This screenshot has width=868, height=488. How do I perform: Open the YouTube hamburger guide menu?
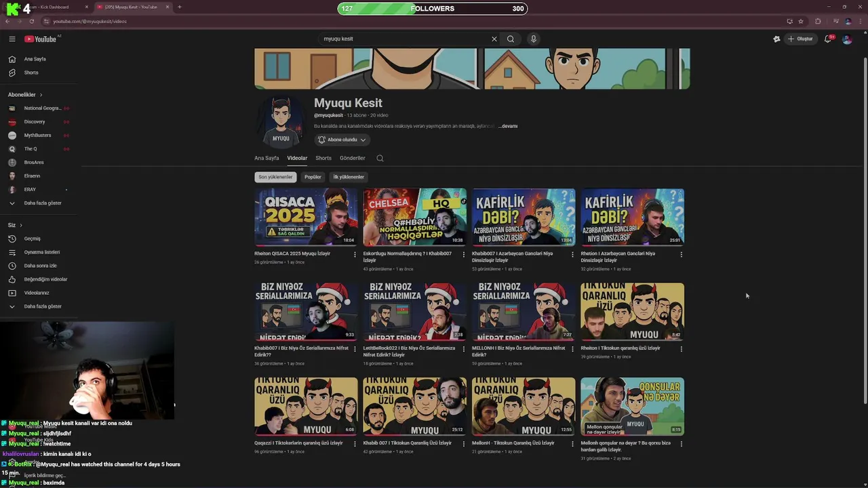(x=12, y=39)
